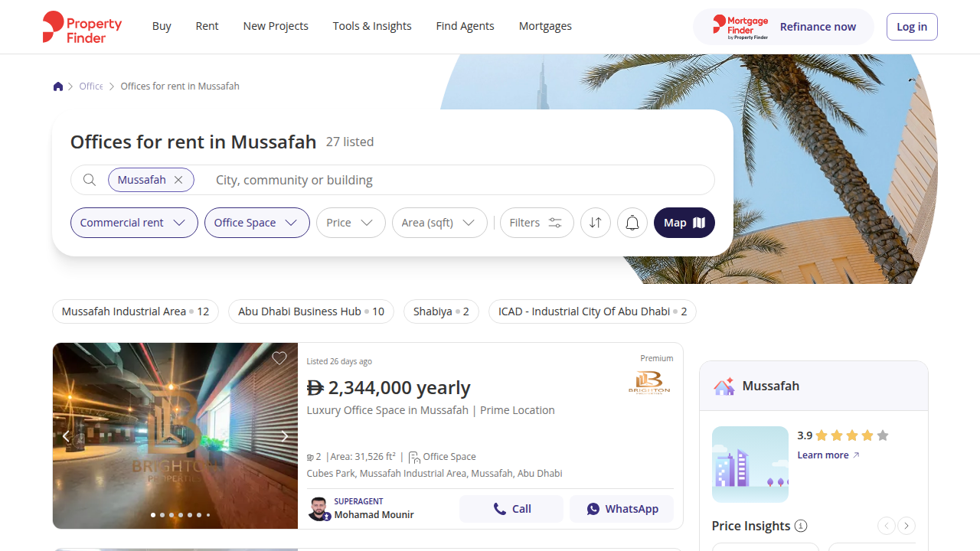Click the Property Finder logo
This screenshot has height=551, width=980.
coord(82,27)
